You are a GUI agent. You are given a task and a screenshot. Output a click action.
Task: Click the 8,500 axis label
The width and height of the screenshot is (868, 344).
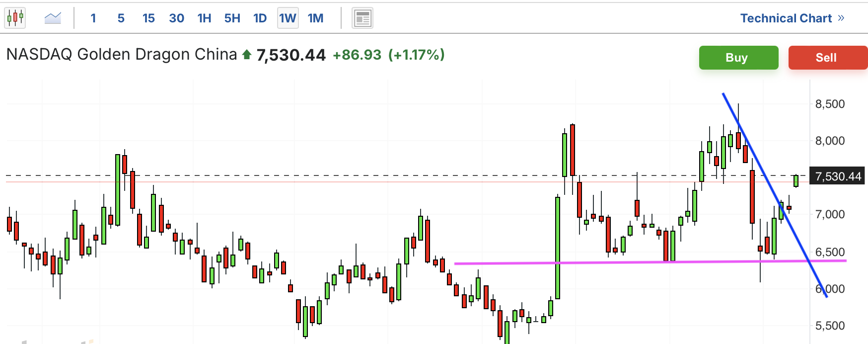tap(830, 104)
